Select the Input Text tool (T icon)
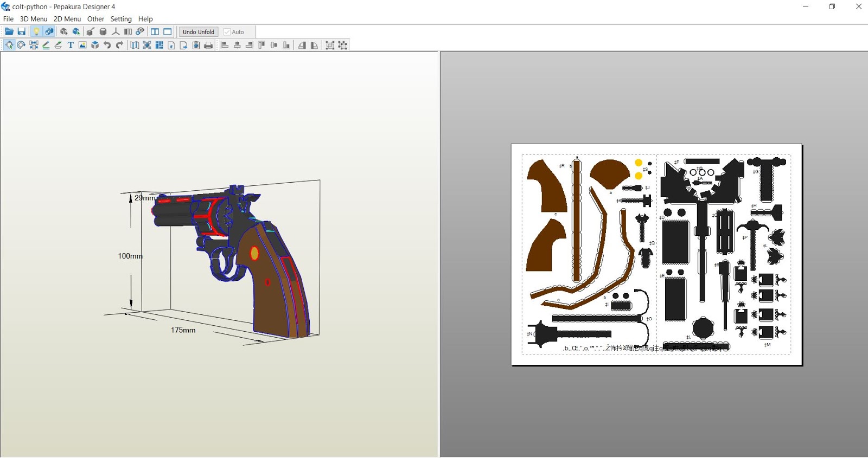The height and width of the screenshot is (458, 868). click(x=71, y=45)
